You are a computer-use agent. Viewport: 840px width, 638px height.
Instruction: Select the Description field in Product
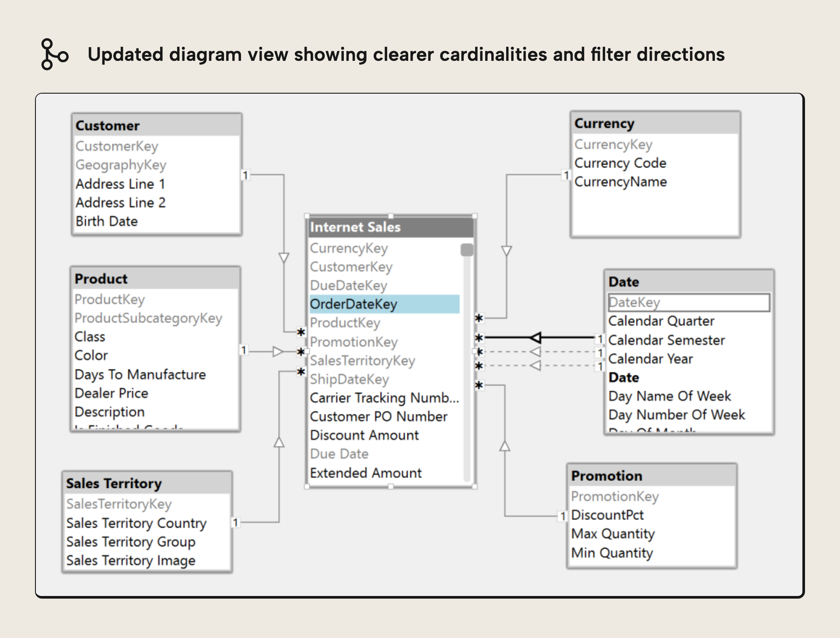(110, 412)
